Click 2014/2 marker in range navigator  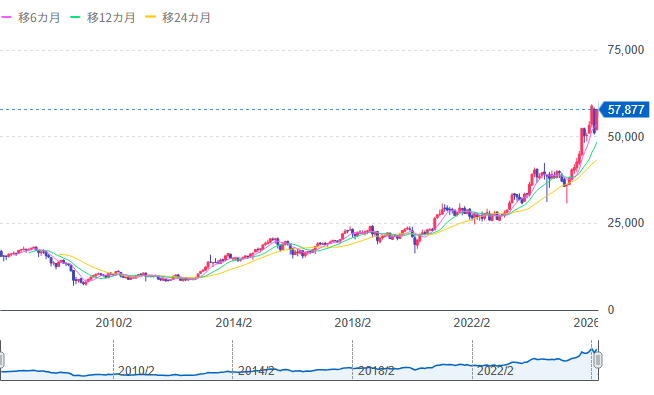click(256, 371)
